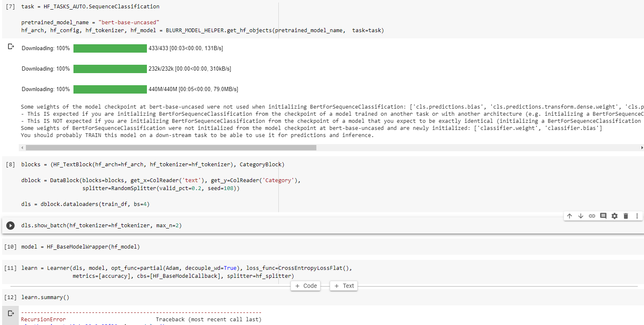The height and width of the screenshot is (325, 644).
Task: Copy a link to the cell
Action: (x=592, y=216)
